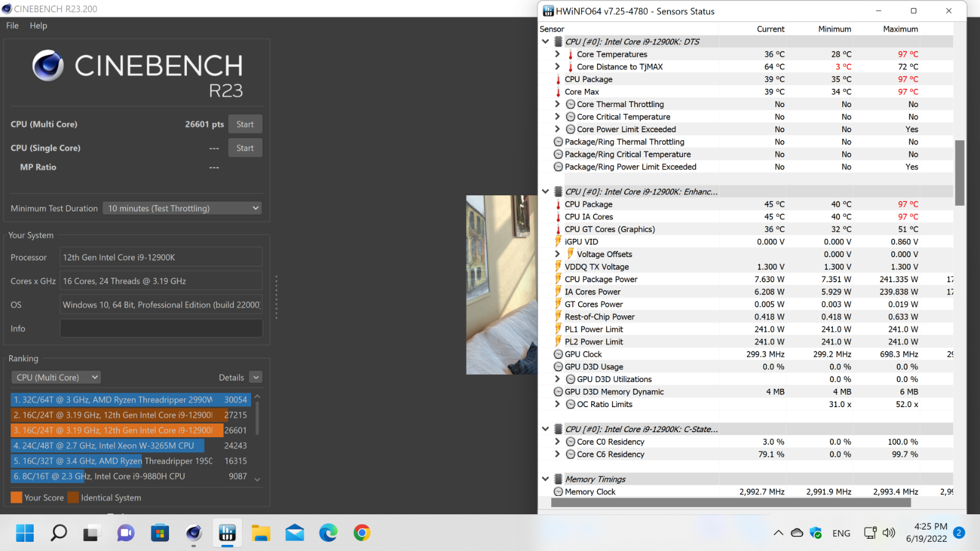Expand the ranking Details dropdown arrow
The height and width of the screenshot is (551, 980).
pyautogui.click(x=256, y=378)
